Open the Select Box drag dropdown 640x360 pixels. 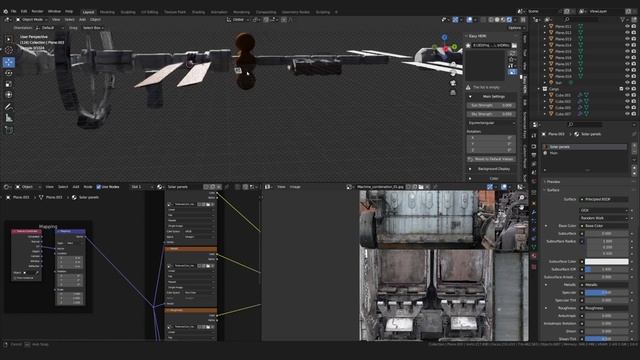click(93, 28)
